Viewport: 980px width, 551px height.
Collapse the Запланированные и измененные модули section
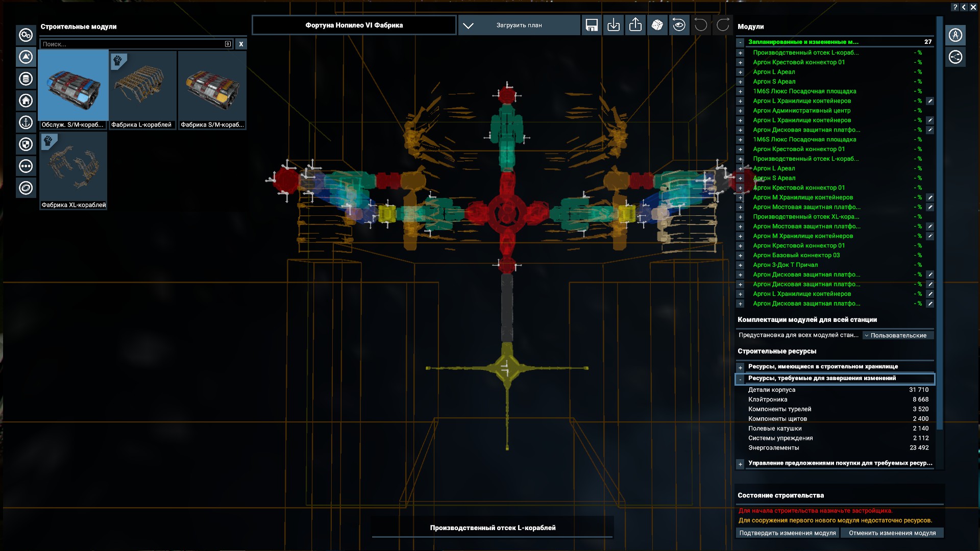740,42
